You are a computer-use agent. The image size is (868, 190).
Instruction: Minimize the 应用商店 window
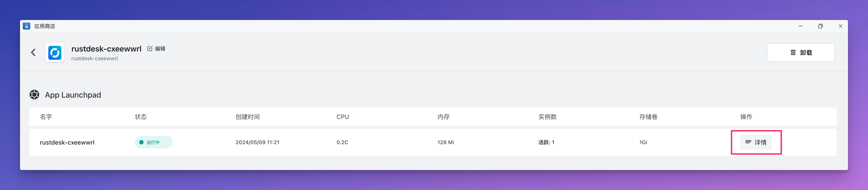pyautogui.click(x=801, y=26)
